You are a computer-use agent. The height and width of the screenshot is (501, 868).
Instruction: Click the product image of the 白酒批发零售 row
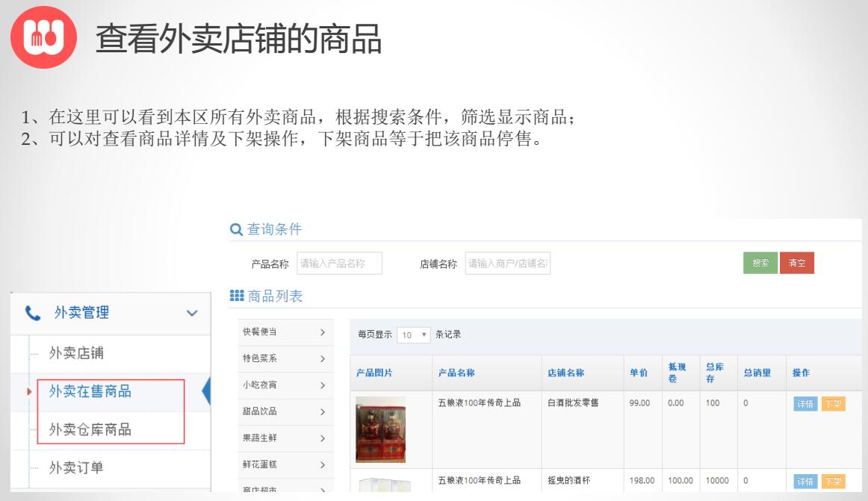click(x=380, y=429)
